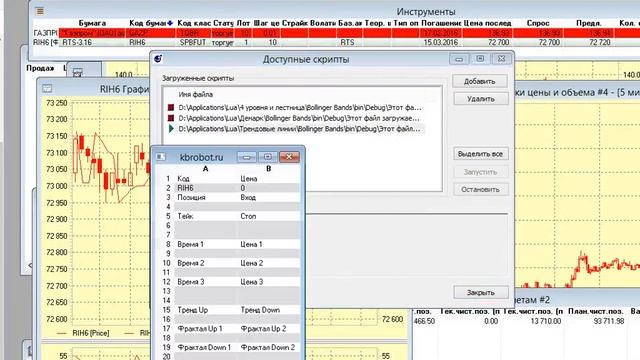The image size is (640, 360).
Task: Click the Доступные скрипты dialog title icon
Action: pos(158,59)
